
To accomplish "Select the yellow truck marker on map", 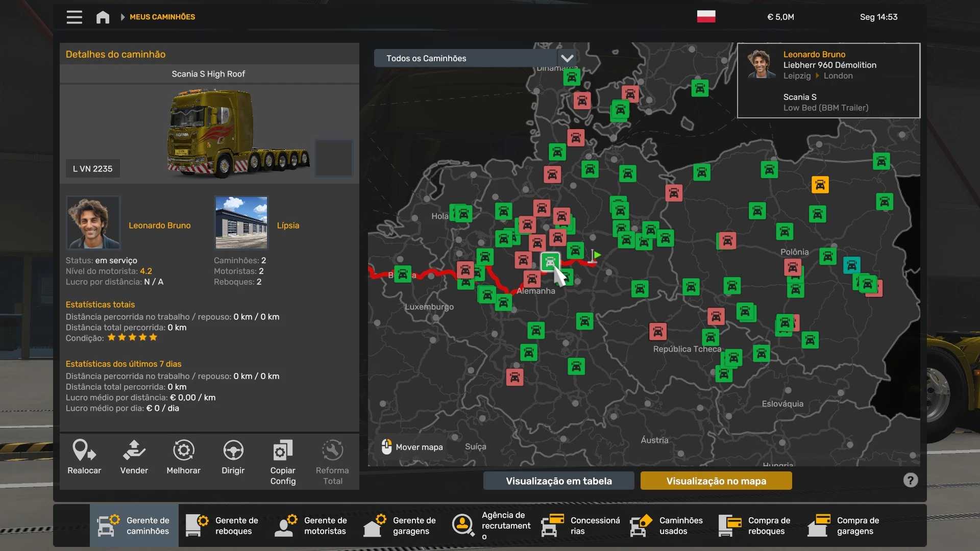I will tap(820, 185).
